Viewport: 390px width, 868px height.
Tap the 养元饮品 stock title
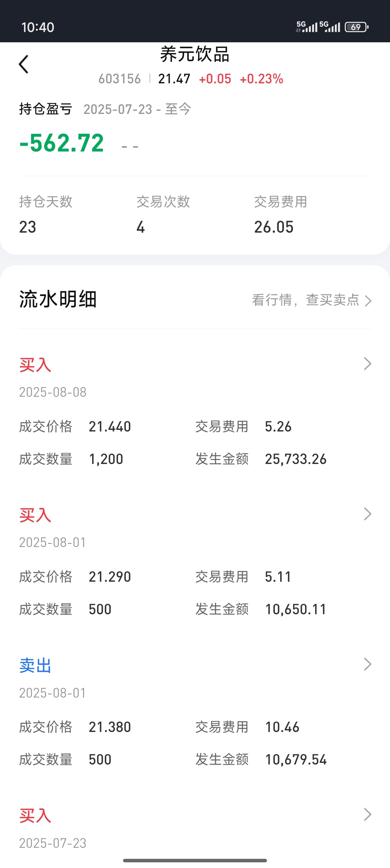click(x=195, y=54)
